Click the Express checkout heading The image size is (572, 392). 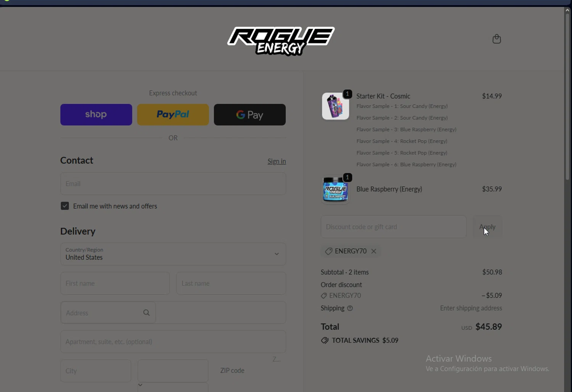pyautogui.click(x=173, y=93)
